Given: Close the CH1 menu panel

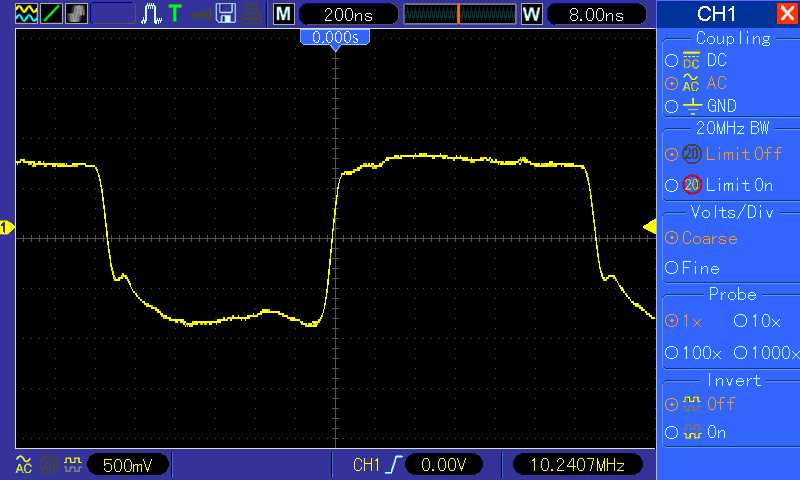Looking at the screenshot, I should click(x=787, y=13).
